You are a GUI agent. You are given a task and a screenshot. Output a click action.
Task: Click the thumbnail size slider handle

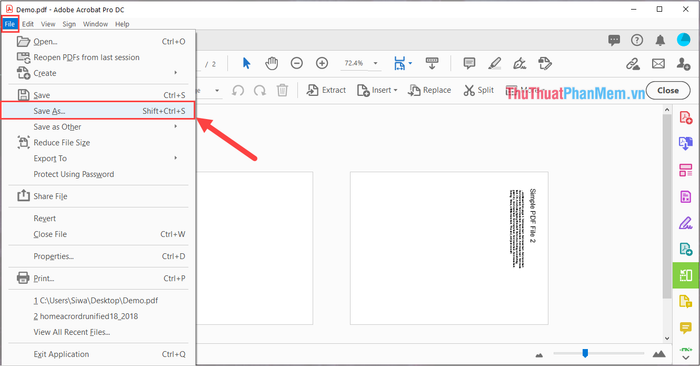point(585,354)
